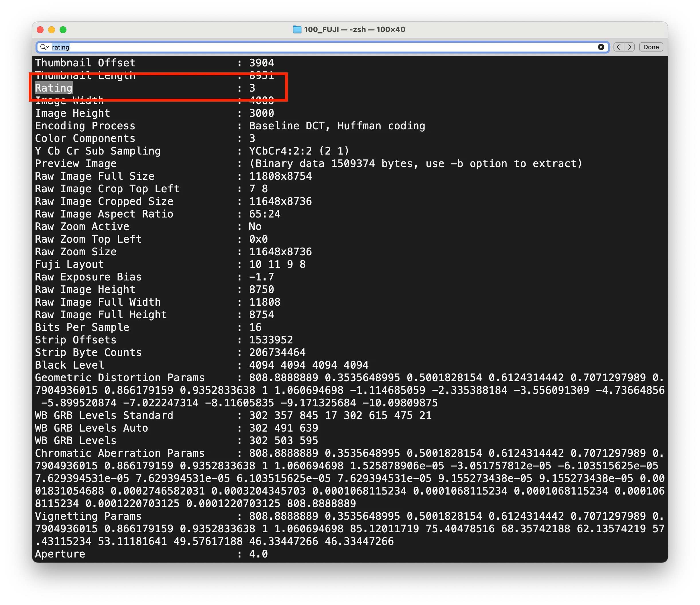Viewport: 700px width, 605px height.
Task: Minimize the terminal with yellow button
Action: point(52,30)
